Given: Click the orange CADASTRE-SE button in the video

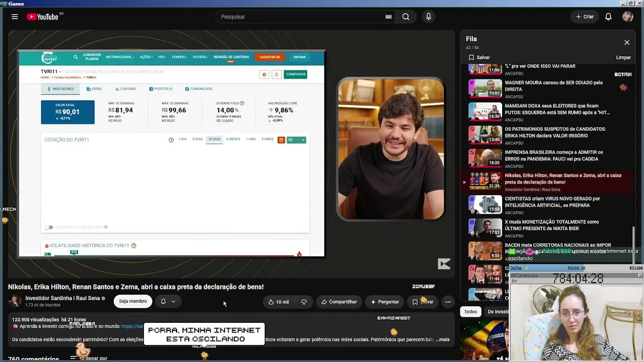Looking at the screenshot, I should tap(270, 57).
